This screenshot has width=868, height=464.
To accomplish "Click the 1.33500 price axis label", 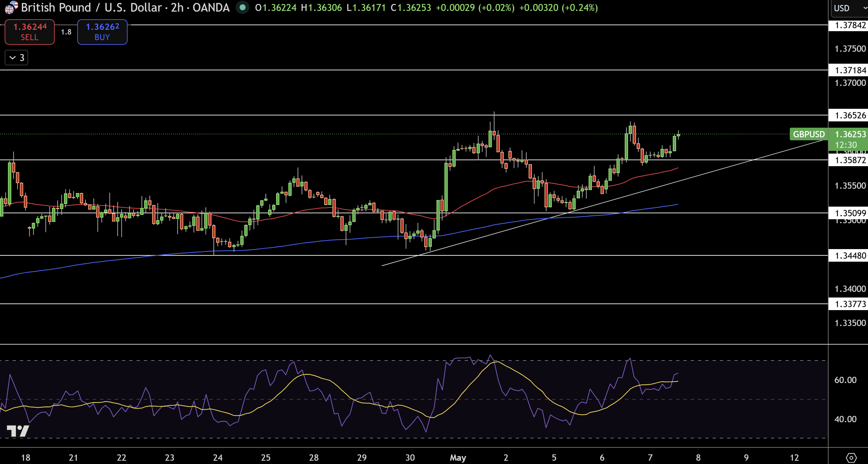I will [x=850, y=323].
